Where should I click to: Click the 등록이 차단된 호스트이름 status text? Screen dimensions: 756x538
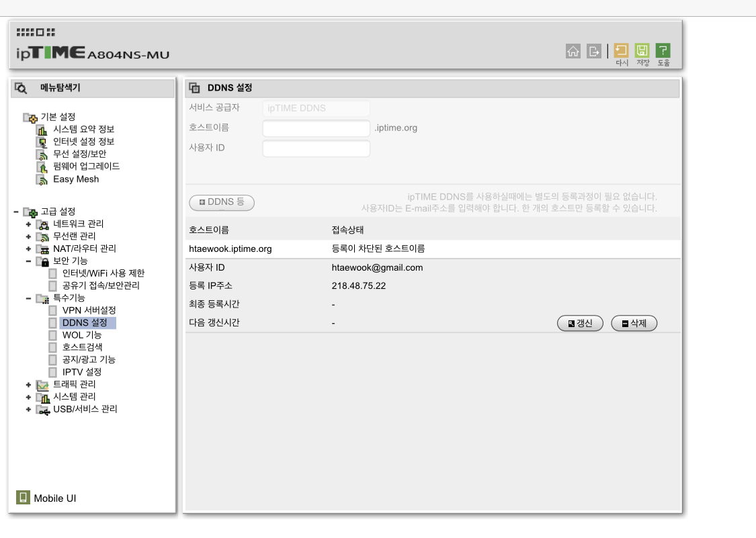(x=378, y=249)
